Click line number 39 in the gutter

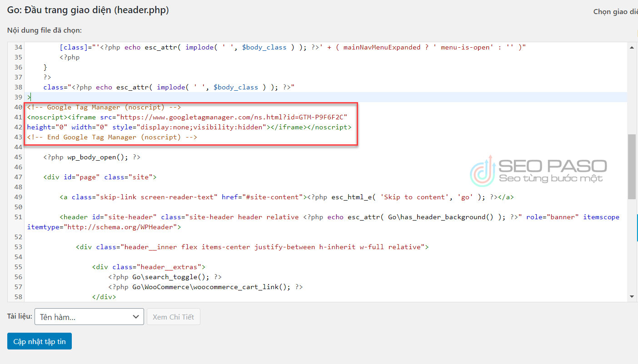point(18,97)
